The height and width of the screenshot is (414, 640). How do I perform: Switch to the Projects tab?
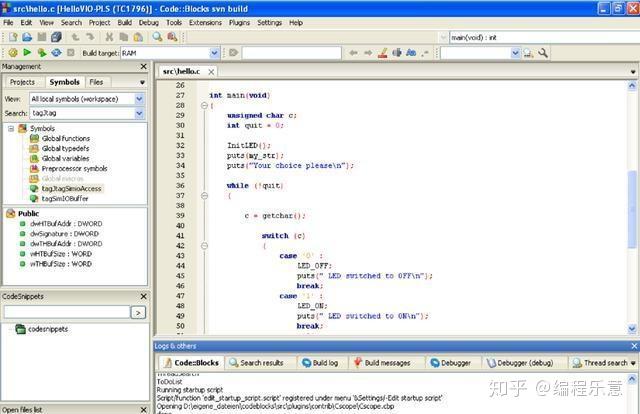22,82
